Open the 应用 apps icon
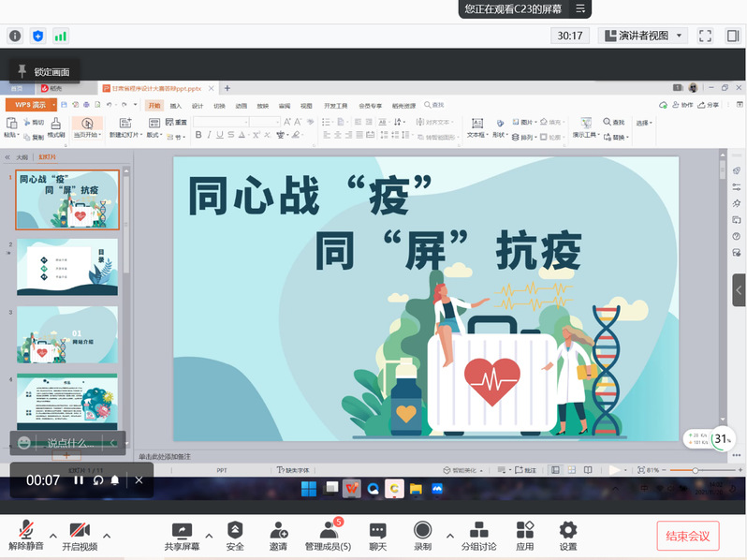 pos(524,534)
